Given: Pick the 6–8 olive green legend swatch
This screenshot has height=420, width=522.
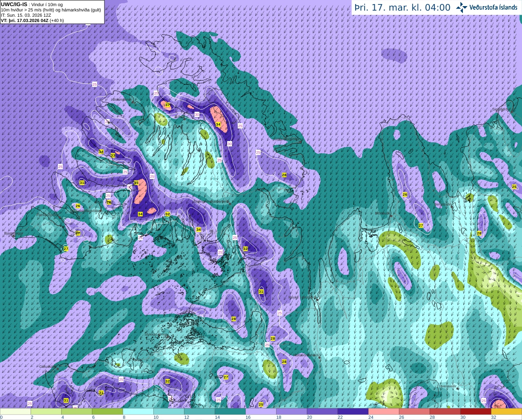Looking at the screenshot, I should [x=107, y=411].
